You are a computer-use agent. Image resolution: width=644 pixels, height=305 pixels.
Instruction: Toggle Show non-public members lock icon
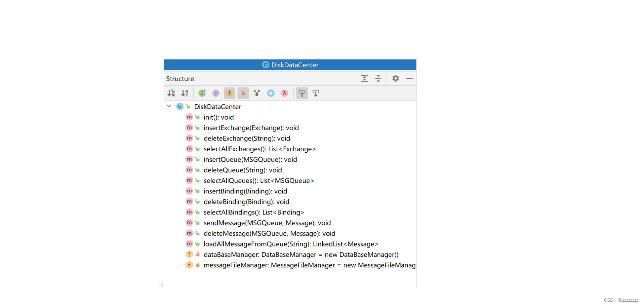[x=243, y=93]
